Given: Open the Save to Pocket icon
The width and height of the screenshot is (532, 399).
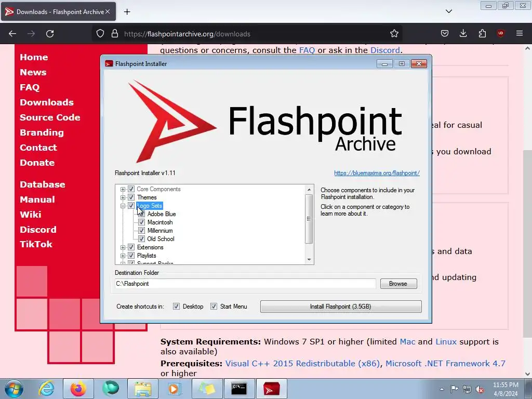Looking at the screenshot, I should pos(445,34).
